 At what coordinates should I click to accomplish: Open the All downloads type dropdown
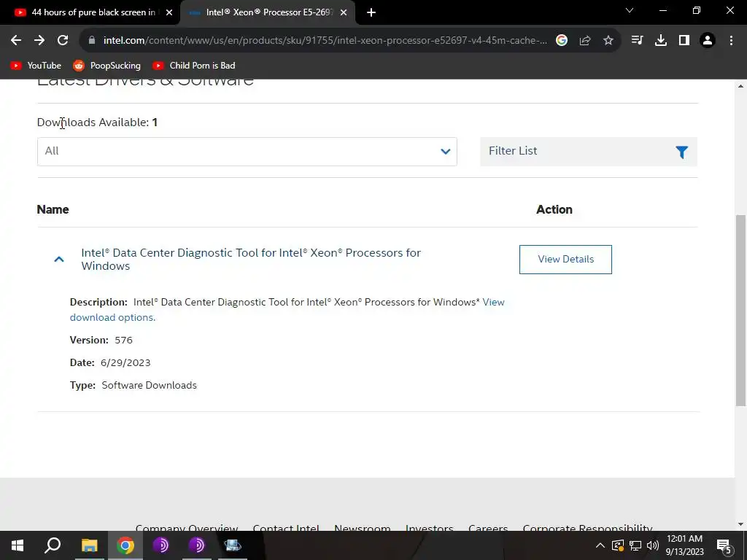[247, 152]
